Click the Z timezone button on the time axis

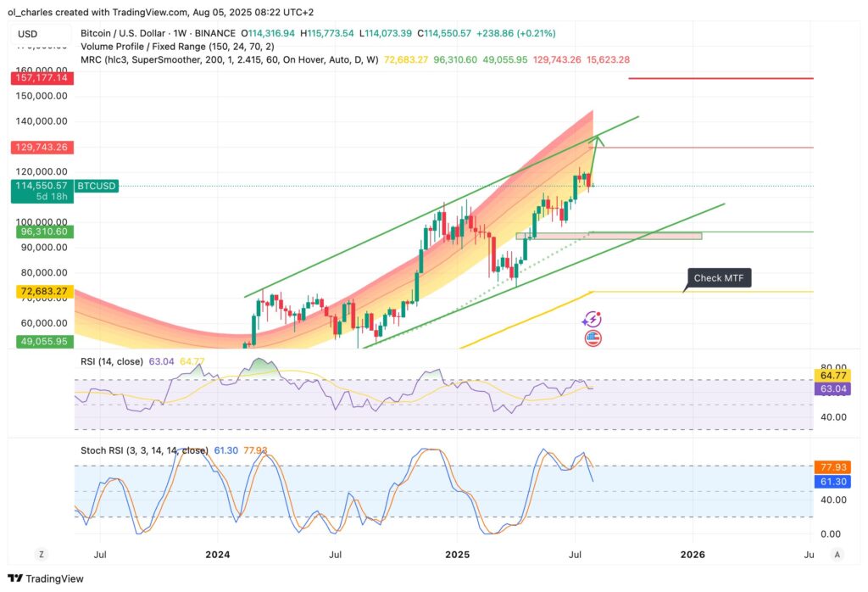pyautogui.click(x=41, y=554)
